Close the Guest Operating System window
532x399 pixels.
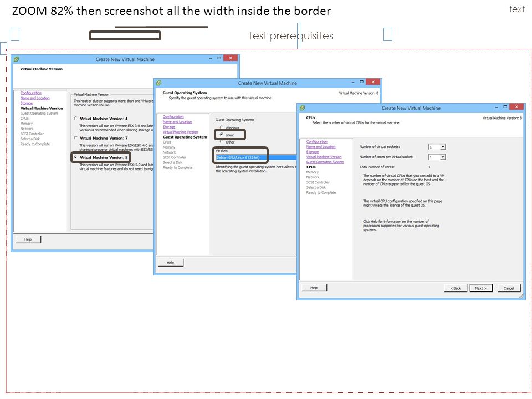[373, 82]
